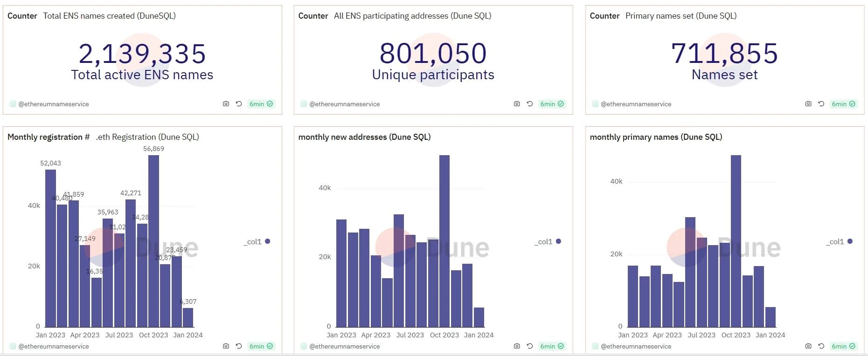Click the 52,043 bar in registration chart
This screenshot has width=868, height=356.
point(50,248)
